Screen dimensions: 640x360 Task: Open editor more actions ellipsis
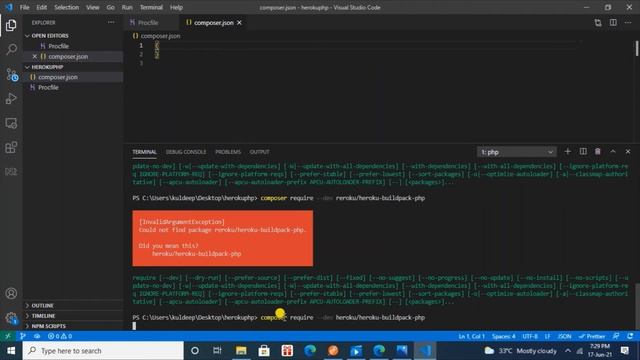(628, 22)
